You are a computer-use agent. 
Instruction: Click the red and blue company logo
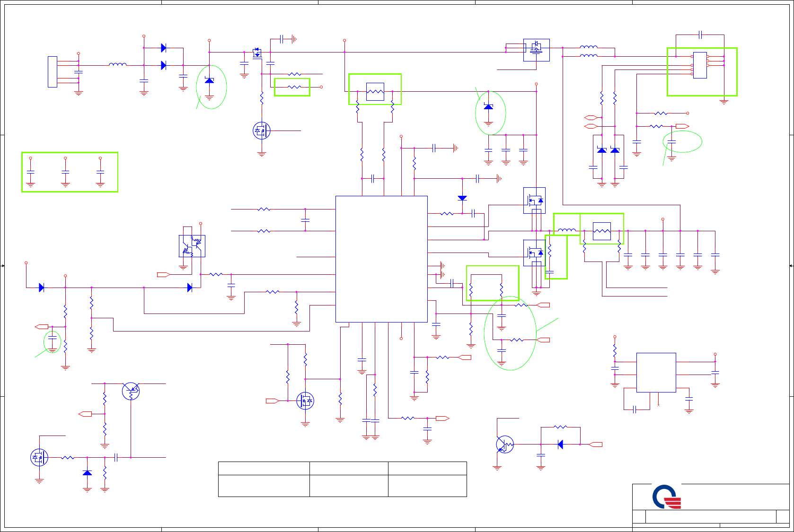pyautogui.click(x=667, y=497)
